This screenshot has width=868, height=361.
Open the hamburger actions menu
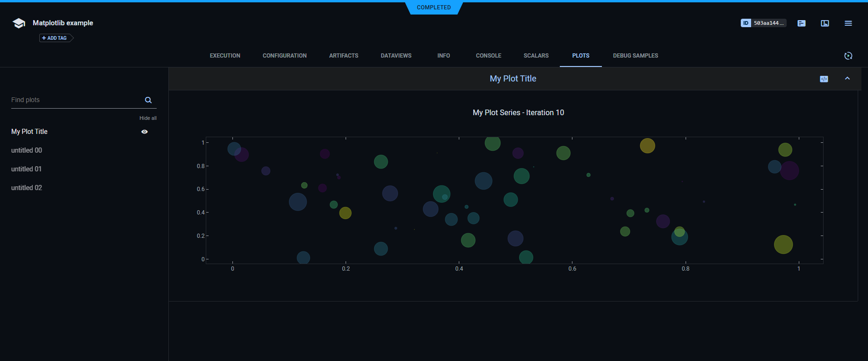pyautogui.click(x=848, y=23)
